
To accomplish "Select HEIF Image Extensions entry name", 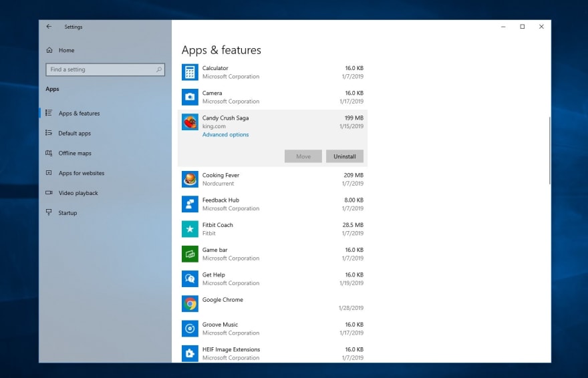I will [231, 349].
